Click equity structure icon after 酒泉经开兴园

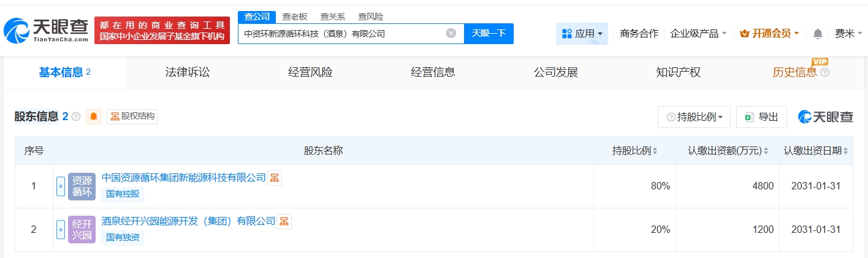(x=284, y=221)
